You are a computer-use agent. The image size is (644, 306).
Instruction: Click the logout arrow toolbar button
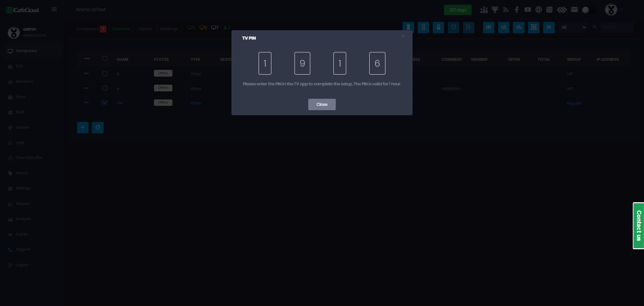coord(469,27)
